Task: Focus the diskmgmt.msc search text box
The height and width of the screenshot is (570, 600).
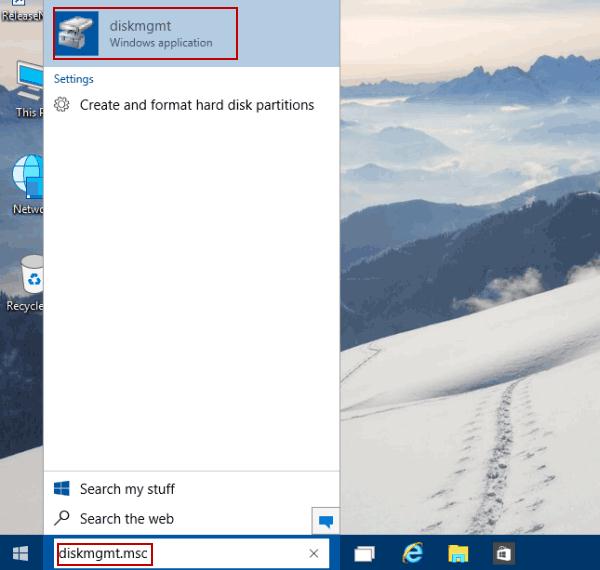Action: pyautogui.click(x=180, y=553)
